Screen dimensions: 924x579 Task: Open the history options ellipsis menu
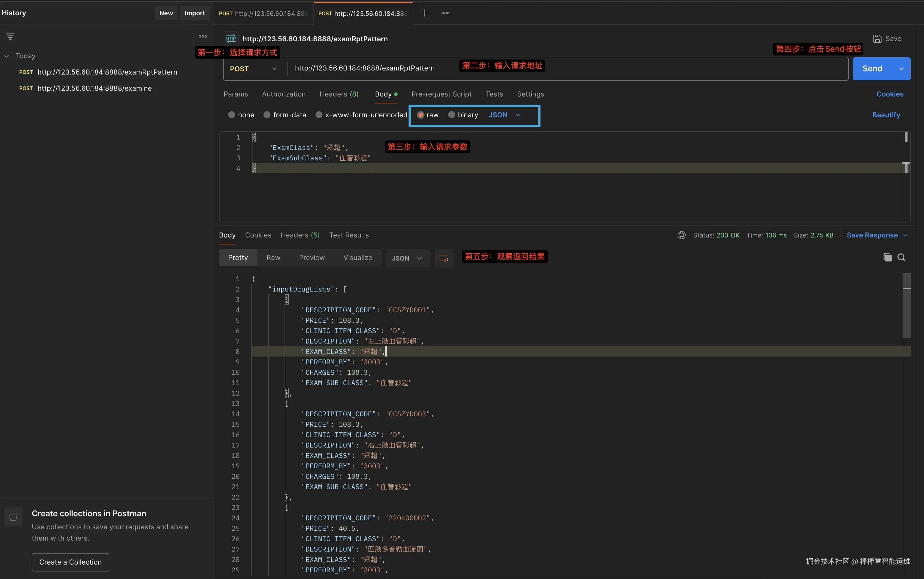(203, 36)
